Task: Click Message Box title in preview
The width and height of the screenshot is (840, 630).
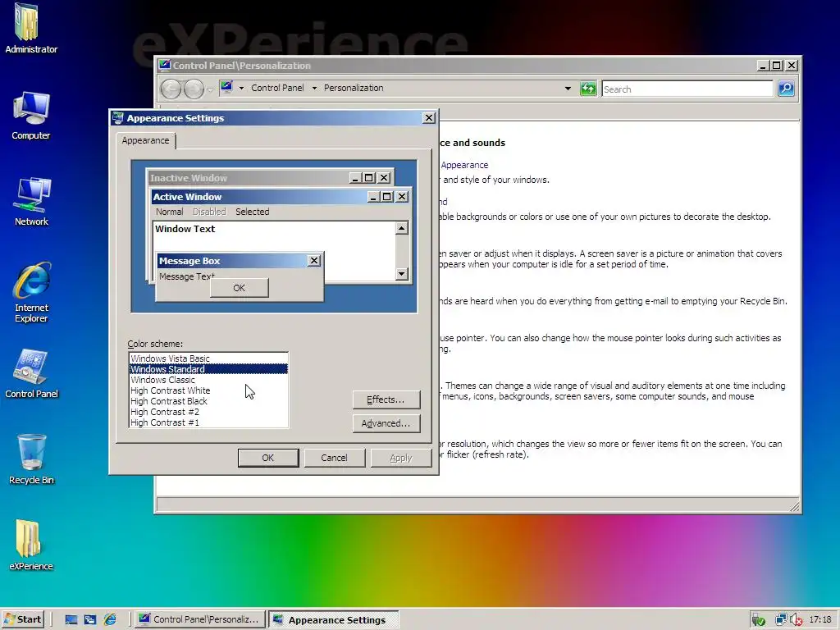Action: click(x=189, y=261)
